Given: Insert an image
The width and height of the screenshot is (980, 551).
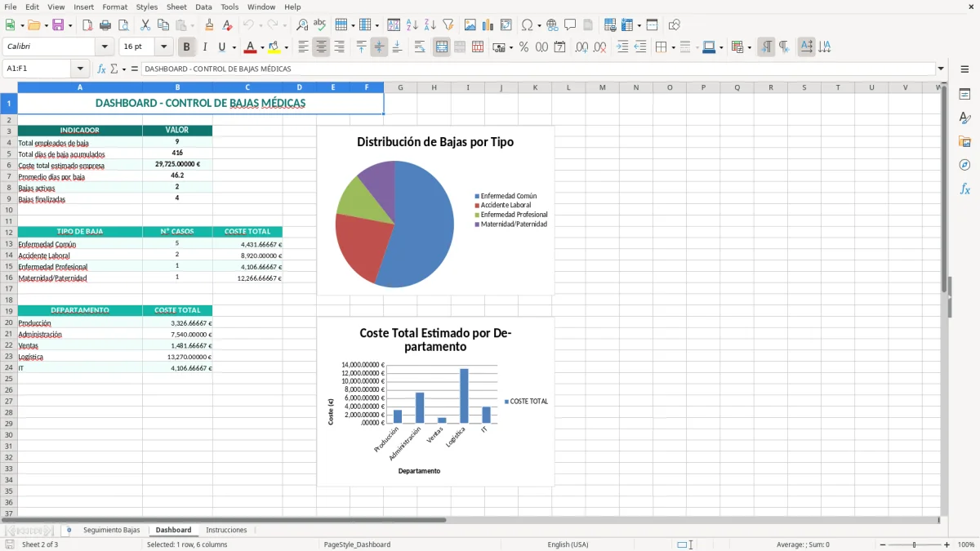Looking at the screenshot, I should [x=470, y=25].
